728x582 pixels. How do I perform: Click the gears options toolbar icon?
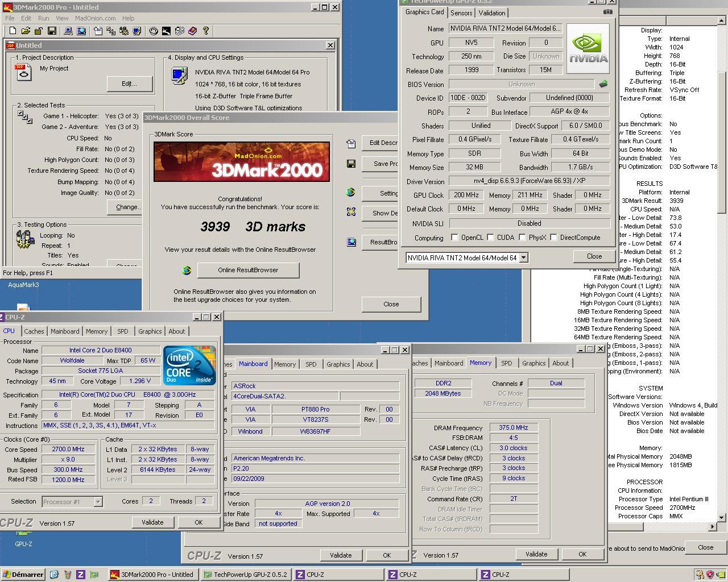pyautogui.click(x=124, y=31)
